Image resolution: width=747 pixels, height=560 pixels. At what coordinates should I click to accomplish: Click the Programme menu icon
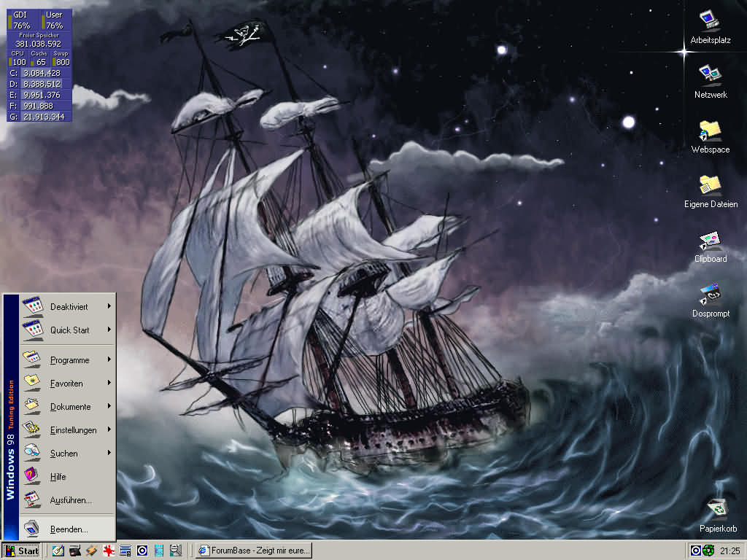(x=32, y=359)
